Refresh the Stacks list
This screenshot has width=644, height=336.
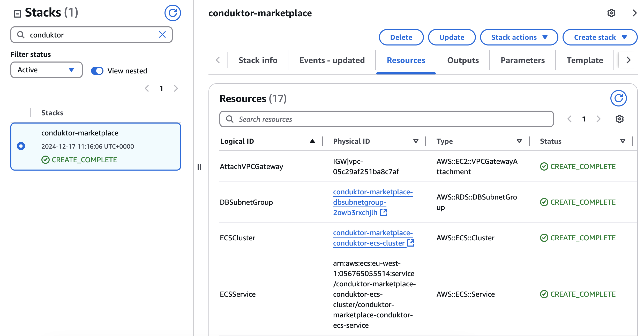[x=173, y=13]
